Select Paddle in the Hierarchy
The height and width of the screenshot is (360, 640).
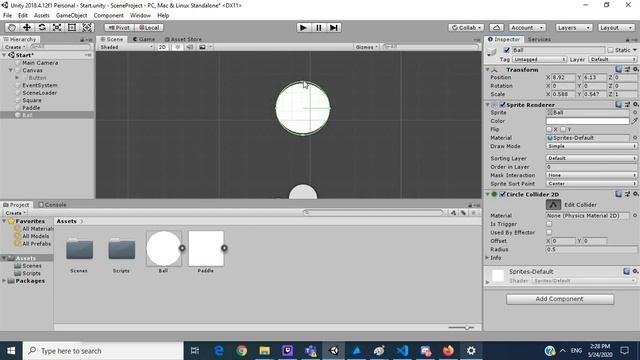(x=31, y=108)
